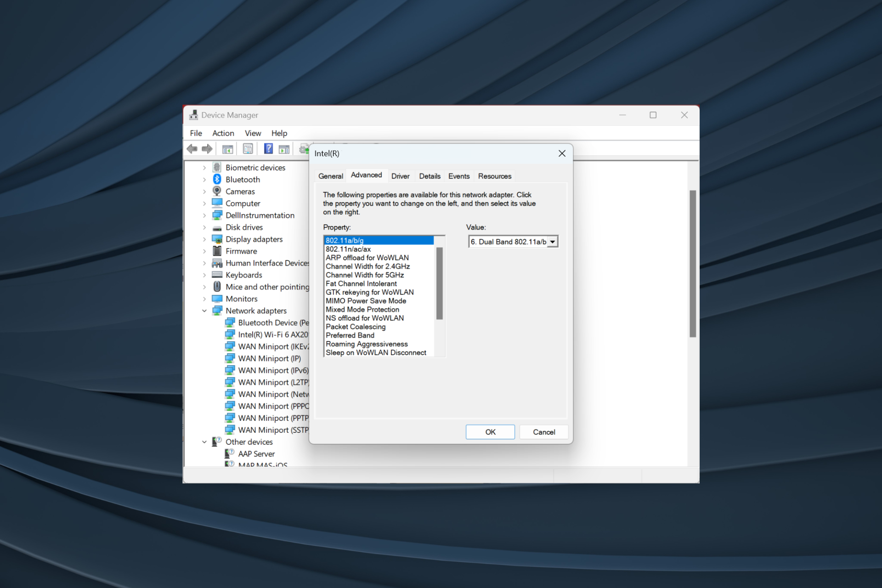Click the OK button
882x588 pixels.
tap(490, 432)
